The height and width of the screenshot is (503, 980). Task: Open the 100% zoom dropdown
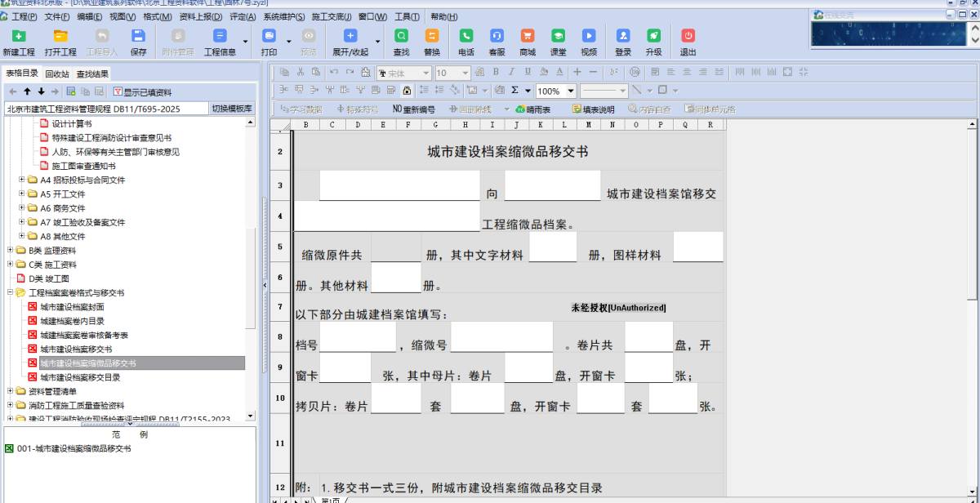(x=571, y=91)
